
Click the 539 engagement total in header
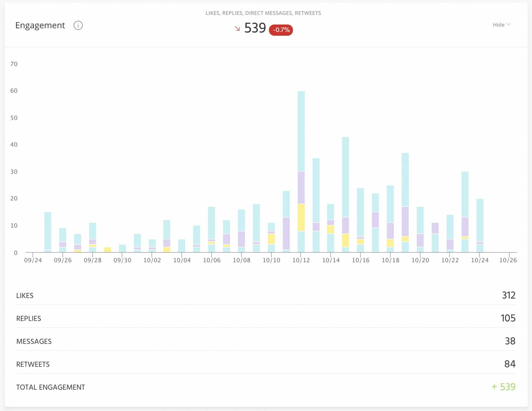[x=255, y=28]
